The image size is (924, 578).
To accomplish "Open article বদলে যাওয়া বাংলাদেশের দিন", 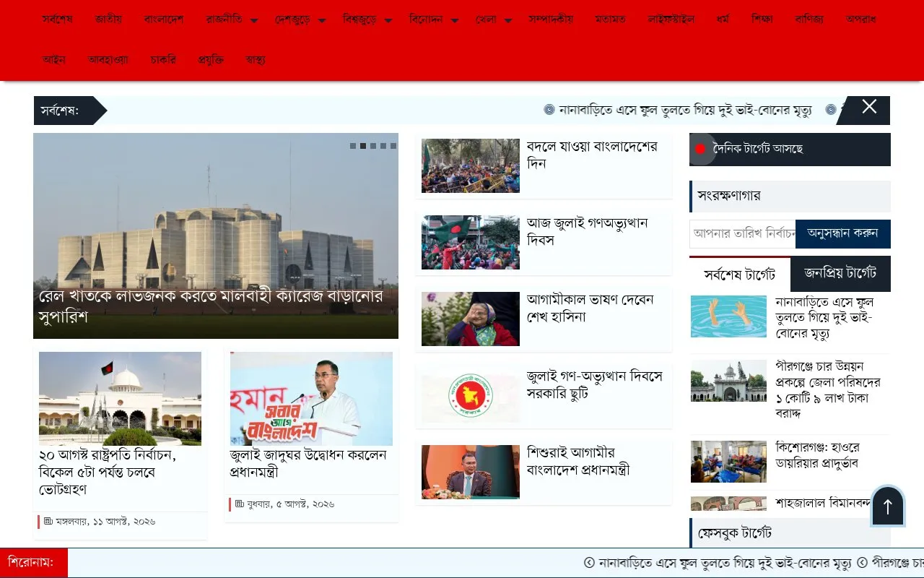I will 592,155.
